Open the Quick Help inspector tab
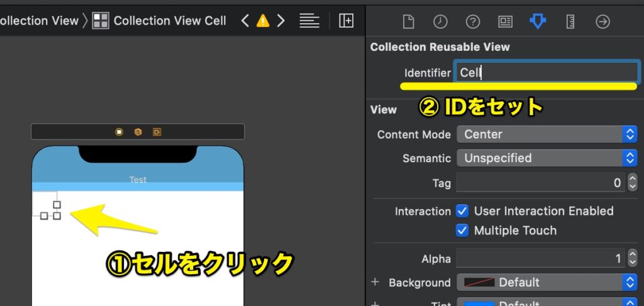 473,21
